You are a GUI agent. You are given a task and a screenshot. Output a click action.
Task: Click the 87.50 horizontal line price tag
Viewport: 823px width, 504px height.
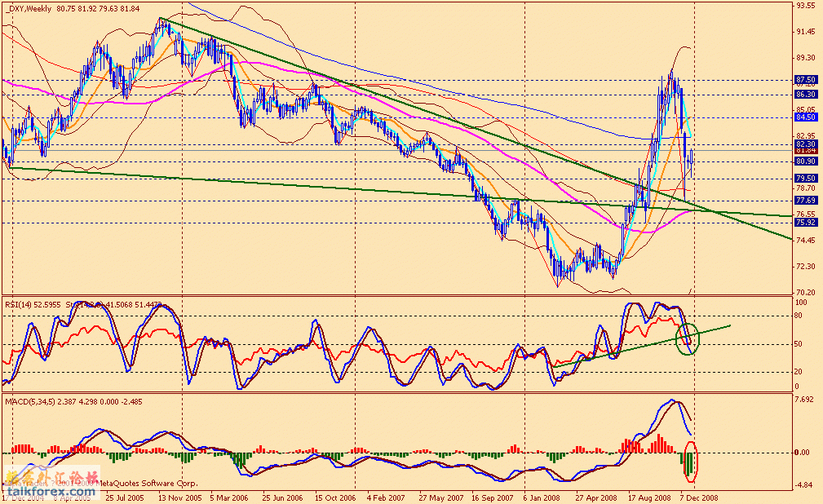pyautogui.click(x=806, y=80)
